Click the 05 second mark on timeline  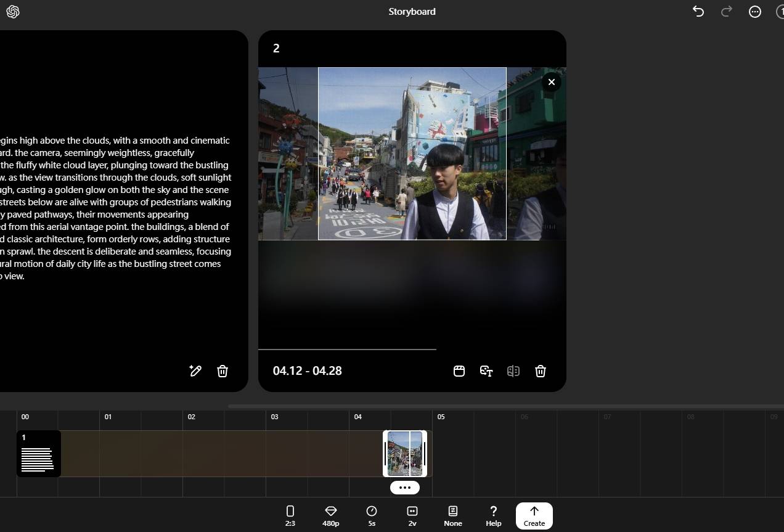coord(441,417)
